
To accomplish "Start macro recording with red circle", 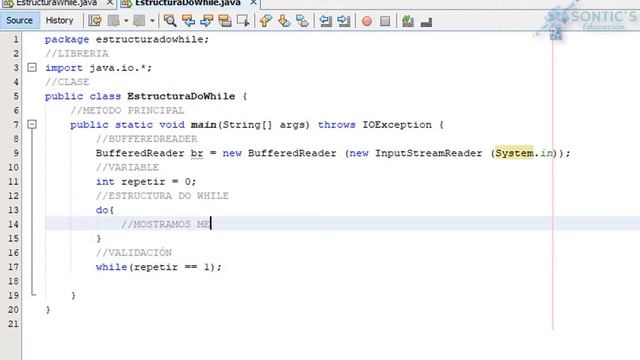I will 367,21.
